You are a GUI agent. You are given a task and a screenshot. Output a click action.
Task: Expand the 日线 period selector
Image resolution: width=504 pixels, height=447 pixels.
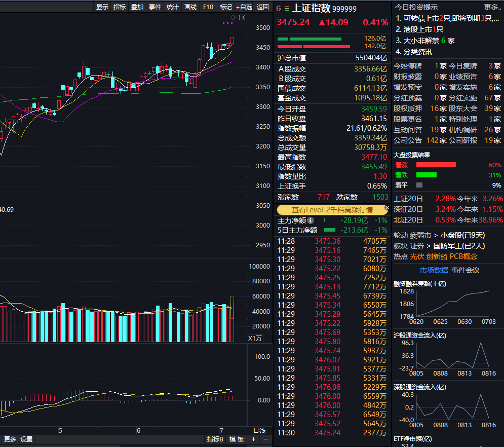(x=259, y=430)
